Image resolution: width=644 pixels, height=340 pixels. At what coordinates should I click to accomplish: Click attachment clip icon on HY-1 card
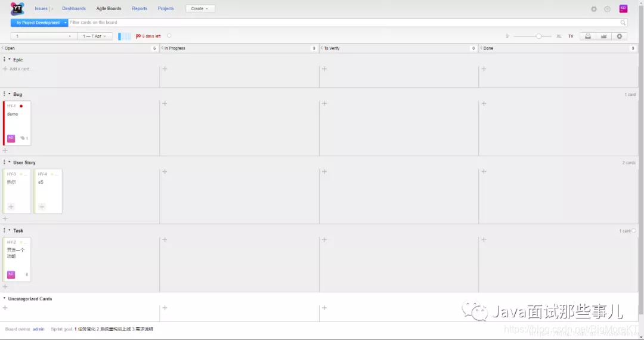[23, 138]
